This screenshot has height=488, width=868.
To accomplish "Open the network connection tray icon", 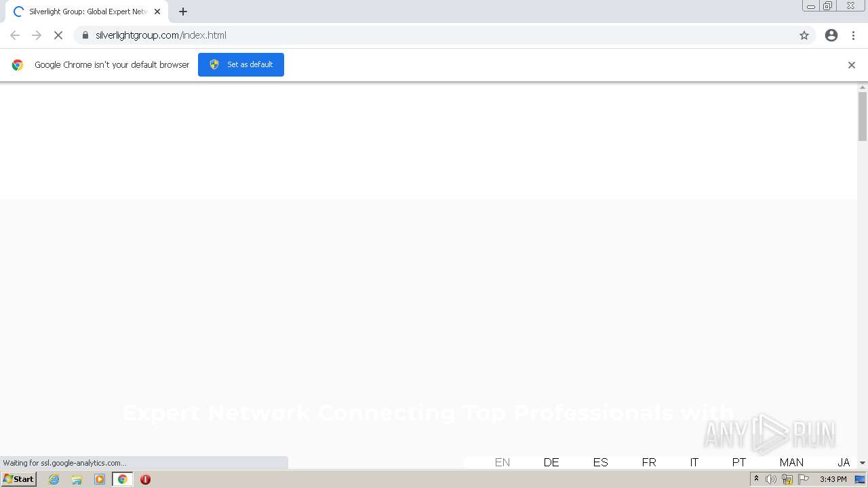I will (787, 479).
